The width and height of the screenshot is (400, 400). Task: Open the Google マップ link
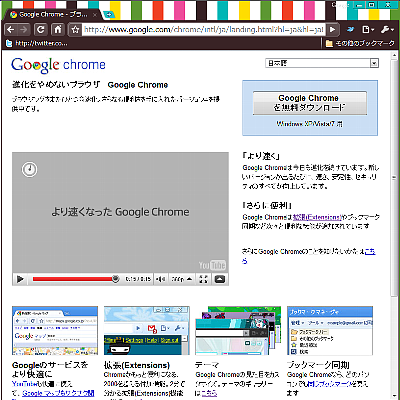[58, 393]
